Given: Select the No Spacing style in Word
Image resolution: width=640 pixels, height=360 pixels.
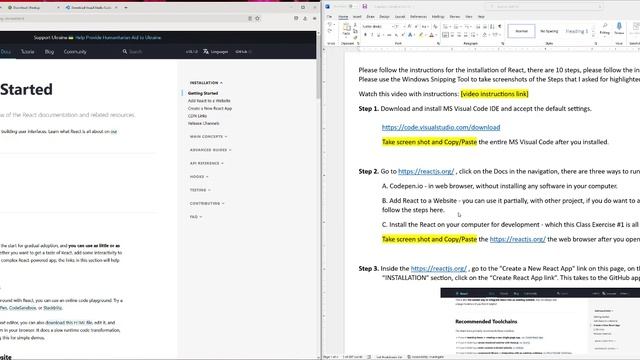Looking at the screenshot, I should (549, 31).
